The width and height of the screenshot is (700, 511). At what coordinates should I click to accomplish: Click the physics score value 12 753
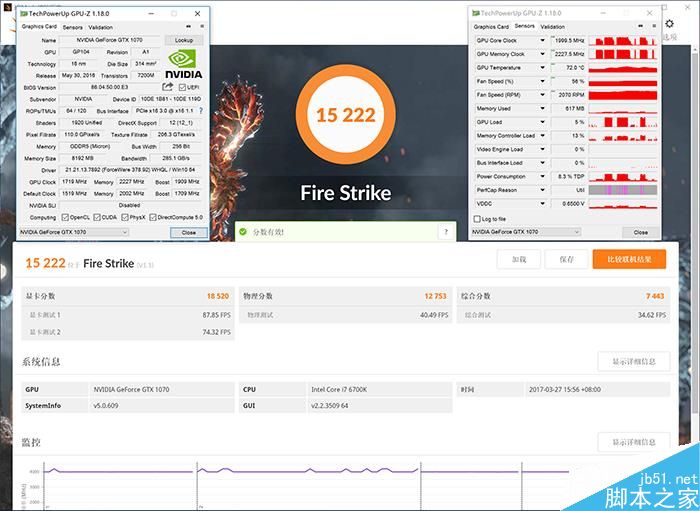(435, 296)
